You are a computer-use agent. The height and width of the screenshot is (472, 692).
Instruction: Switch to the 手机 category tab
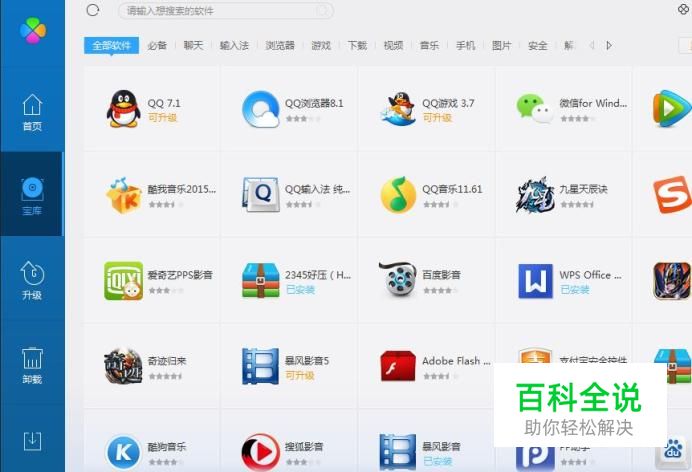coord(466,45)
